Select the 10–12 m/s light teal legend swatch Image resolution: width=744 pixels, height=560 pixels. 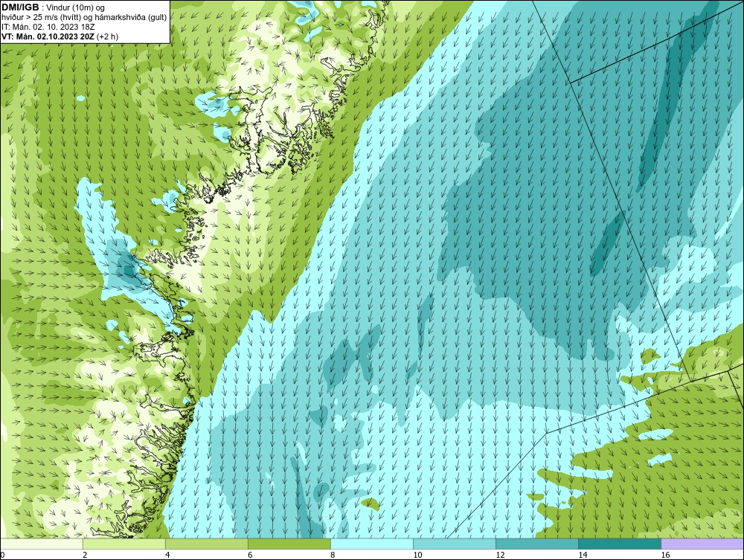455,544
